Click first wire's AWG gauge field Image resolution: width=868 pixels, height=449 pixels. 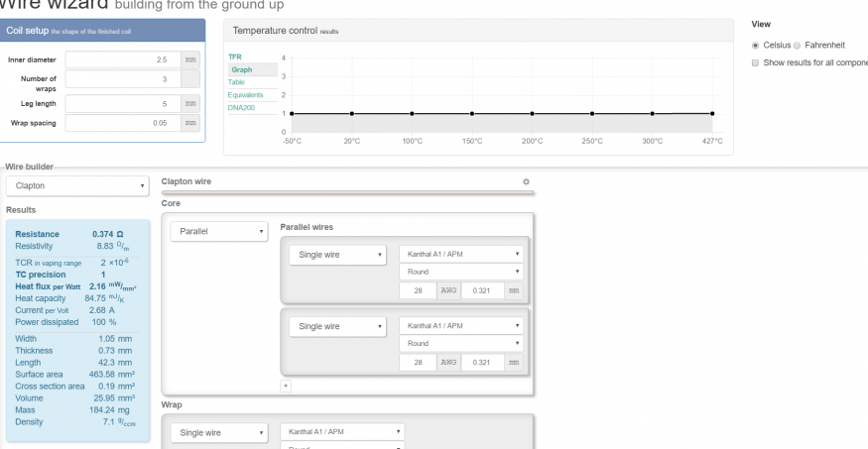[x=418, y=290]
